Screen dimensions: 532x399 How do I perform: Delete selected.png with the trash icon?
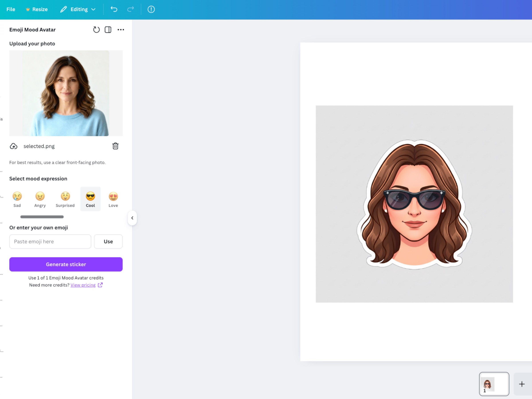115,146
